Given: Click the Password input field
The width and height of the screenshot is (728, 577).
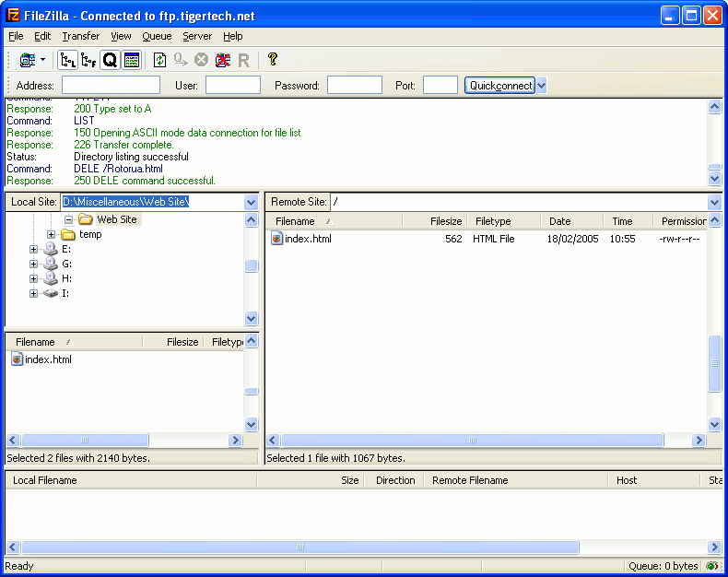Looking at the screenshot, I should click(355, 86).
